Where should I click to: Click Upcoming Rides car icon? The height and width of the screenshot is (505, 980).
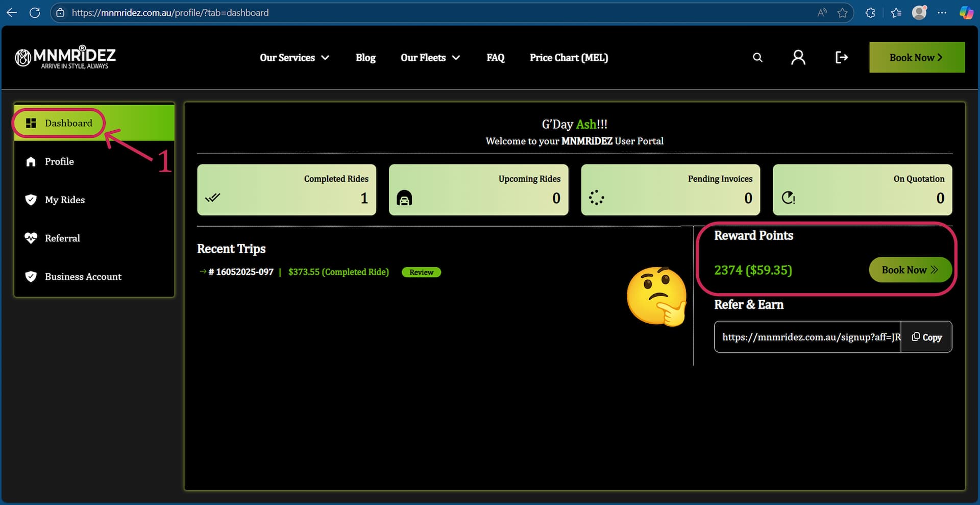click(404, 198)
